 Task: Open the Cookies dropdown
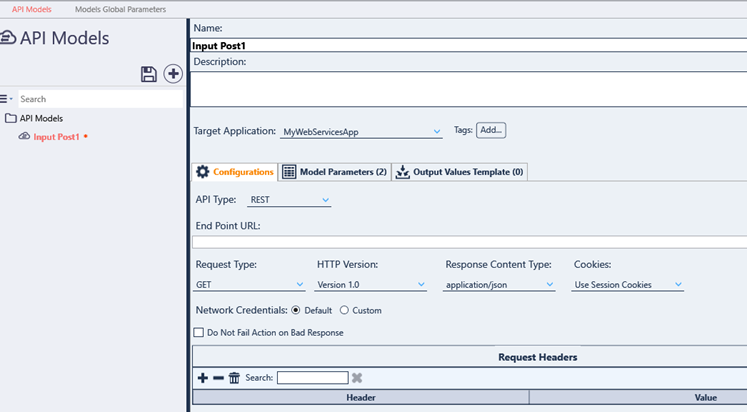click(x=627, y=285)
